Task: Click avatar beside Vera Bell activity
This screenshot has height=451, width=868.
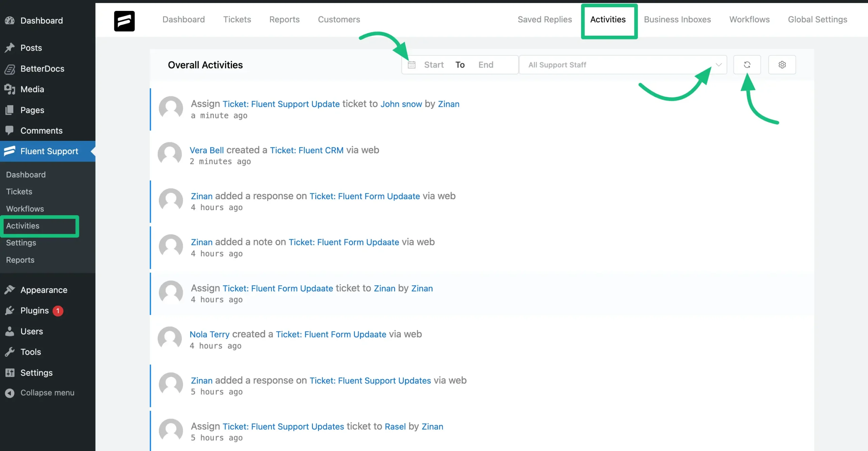Action: [170, 154]
